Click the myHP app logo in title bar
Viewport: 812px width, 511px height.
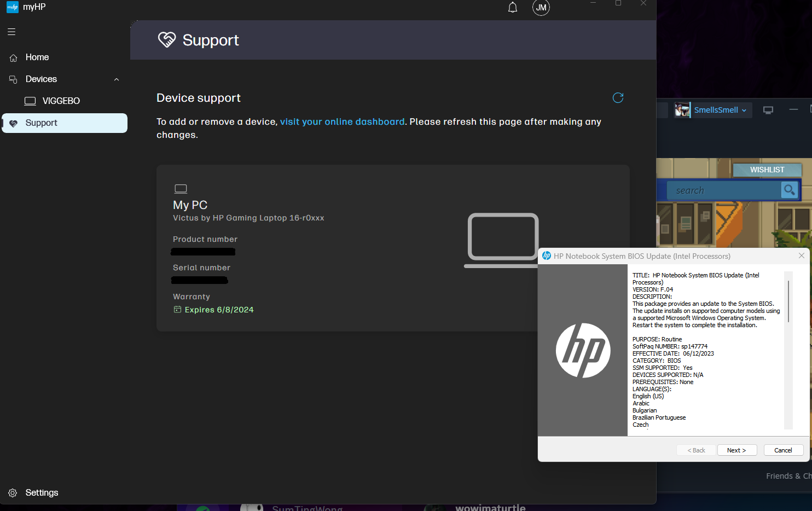click(x=13, y=7)
